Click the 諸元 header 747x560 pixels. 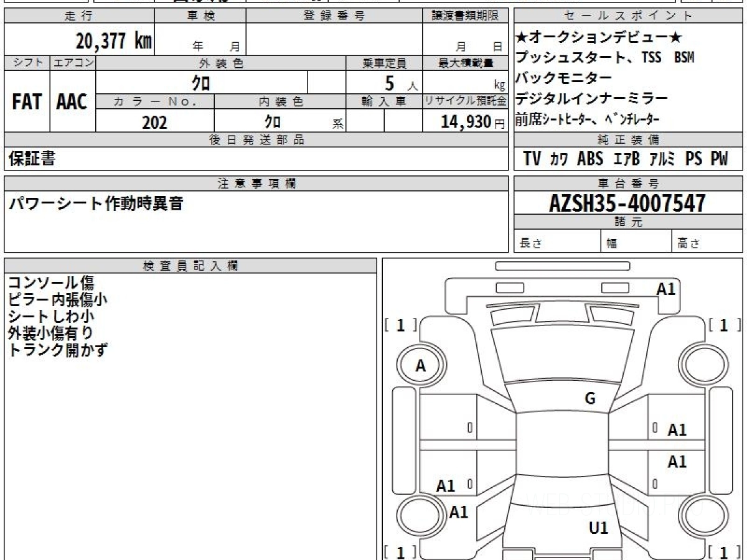(x=629, y=222)
